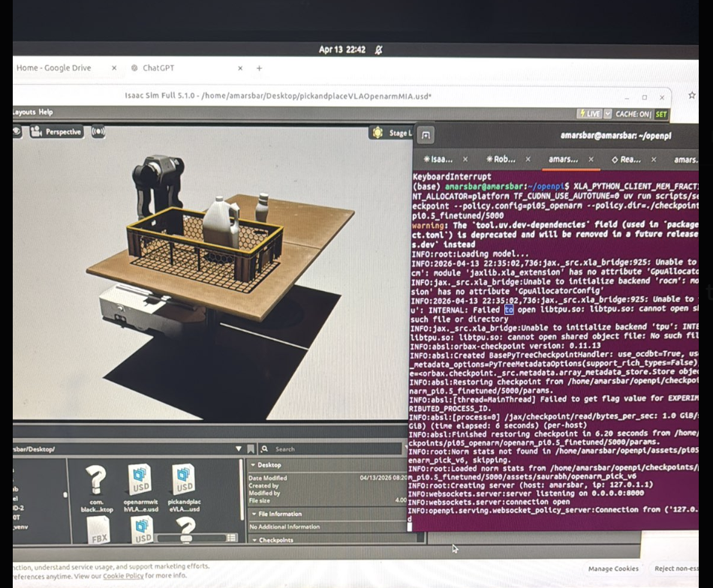Click the navigation speed icon beside Perspective
The image size is (713, 588).
(x=96, y=133)
